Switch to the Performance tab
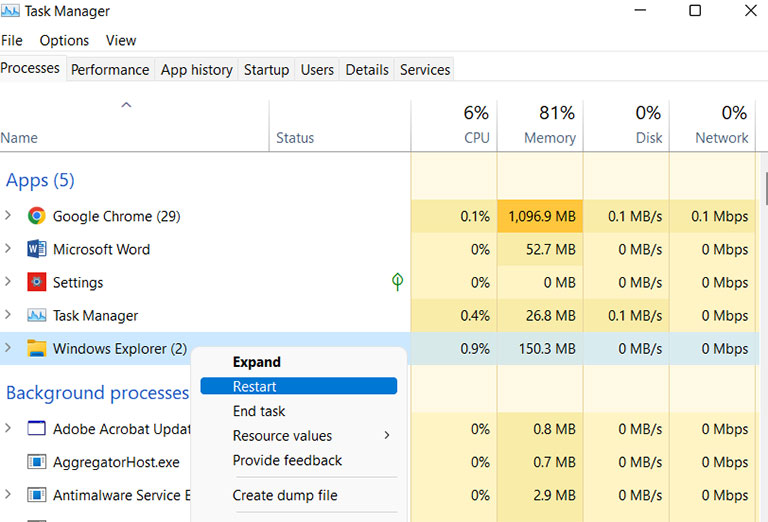Screen dimensions: 768x522 (110, 70)
